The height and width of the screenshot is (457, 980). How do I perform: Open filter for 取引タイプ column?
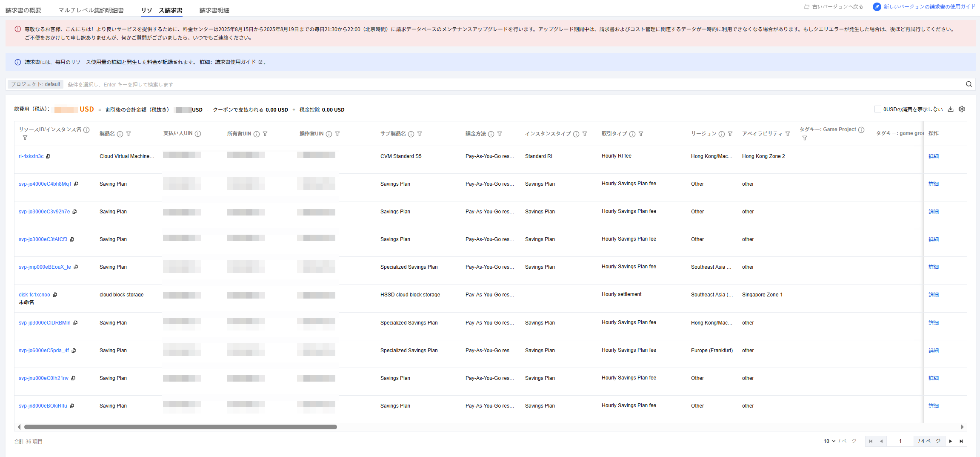coord(641,134)
